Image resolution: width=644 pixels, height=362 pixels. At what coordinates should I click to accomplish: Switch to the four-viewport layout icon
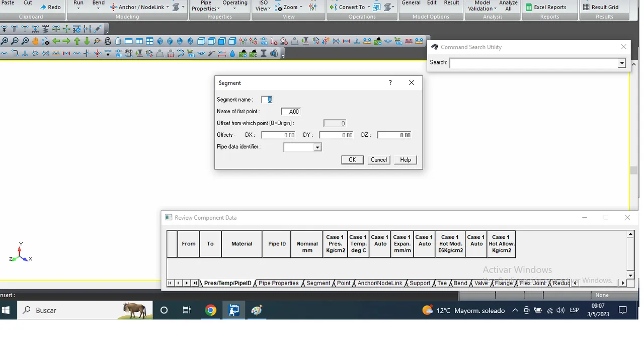(x=149, y=41)
